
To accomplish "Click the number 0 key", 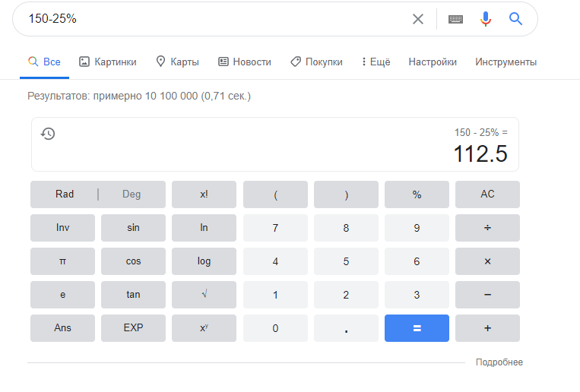I will pyautogui.click(x=275, y=328).
